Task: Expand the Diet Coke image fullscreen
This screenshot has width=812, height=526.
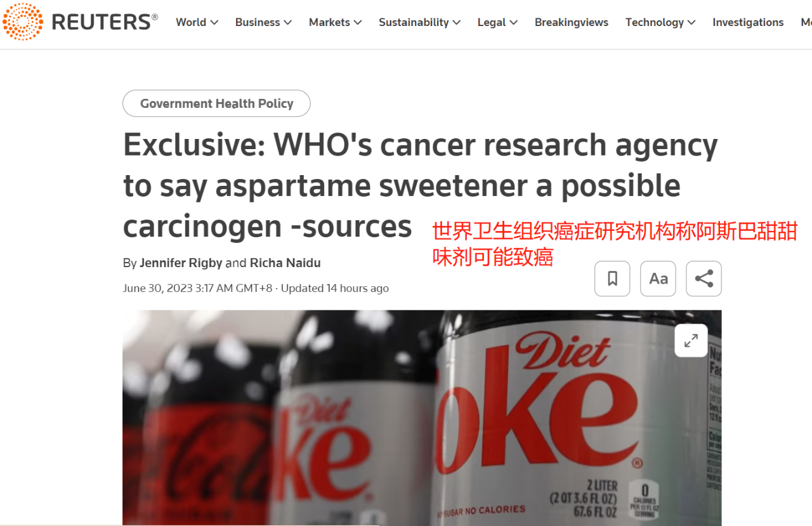Action: (x=691, y=341)
